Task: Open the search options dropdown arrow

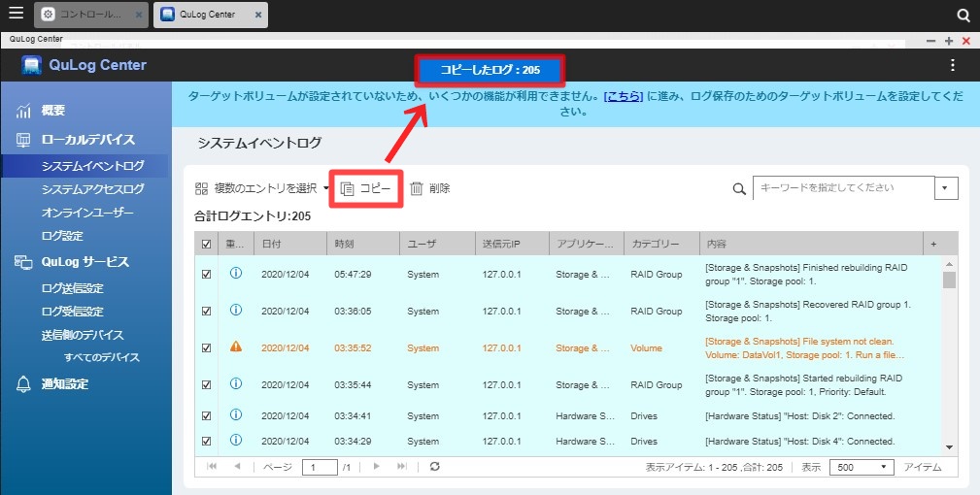Action: pyautogui.click(x=946, y=188)
